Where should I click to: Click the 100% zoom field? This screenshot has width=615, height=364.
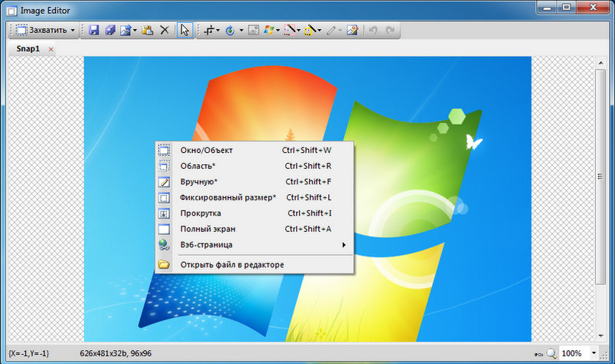click(573, 353)
